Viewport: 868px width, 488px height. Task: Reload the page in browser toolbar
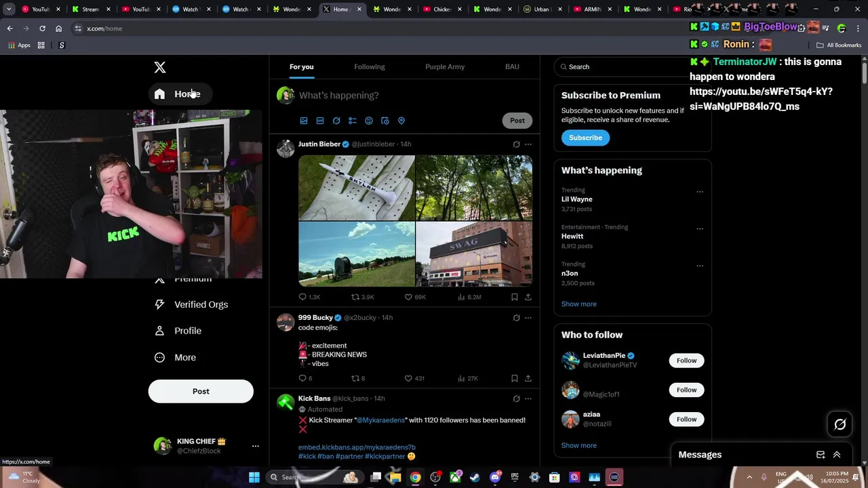[x=42, y=28]
